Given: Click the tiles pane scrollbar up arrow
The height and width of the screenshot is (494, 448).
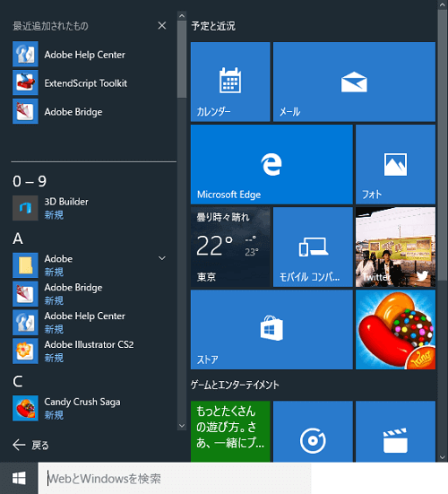Looking at the screenshot, I should [x=442, y=4].
